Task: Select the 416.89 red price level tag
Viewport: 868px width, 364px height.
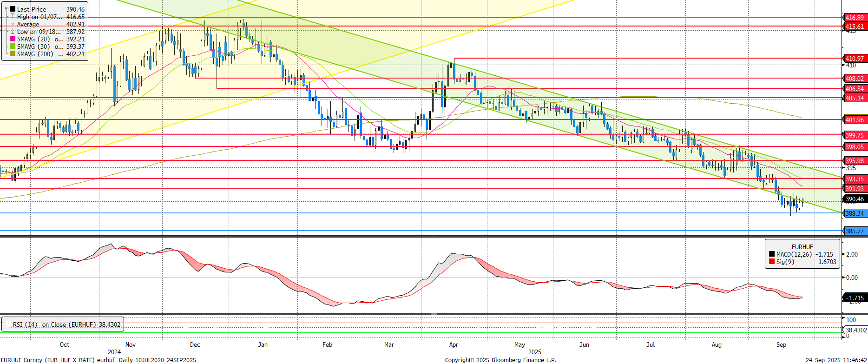Action: pos(855,18)
